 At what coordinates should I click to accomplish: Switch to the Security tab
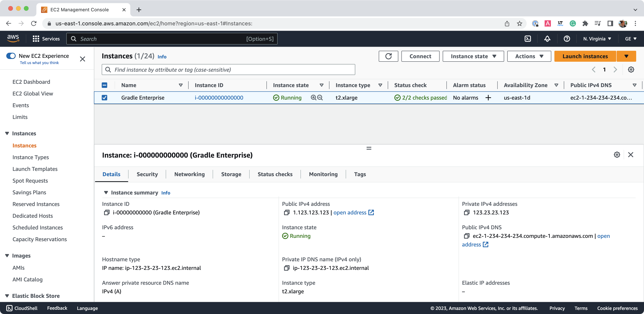(x=147, y=174)
